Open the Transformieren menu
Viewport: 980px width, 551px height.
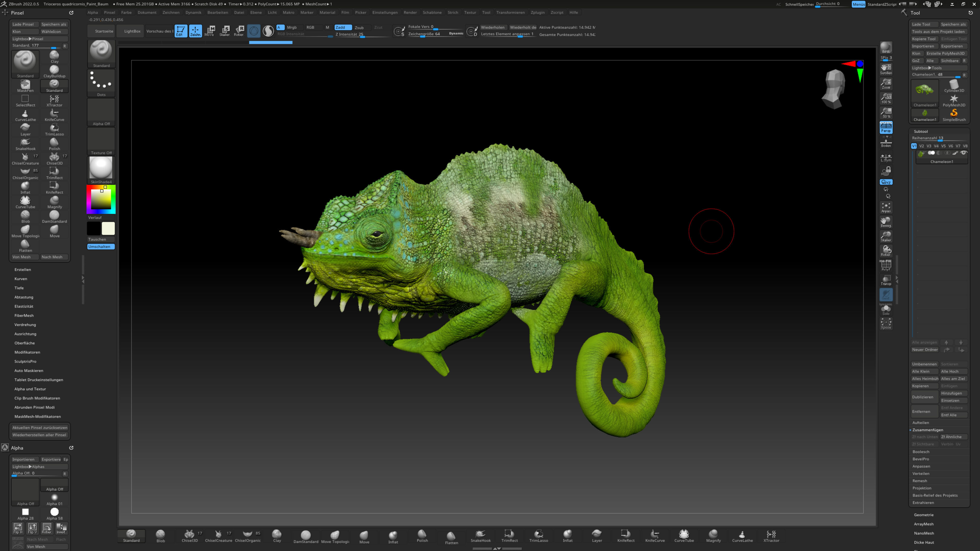510,12
